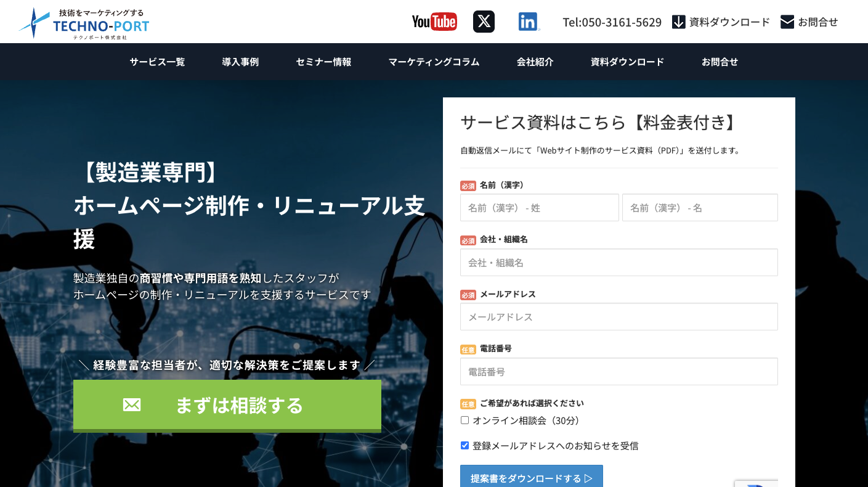Open サービス一覧 in the navigation bar
868x487 pixels.
click(x=157, y=62)
